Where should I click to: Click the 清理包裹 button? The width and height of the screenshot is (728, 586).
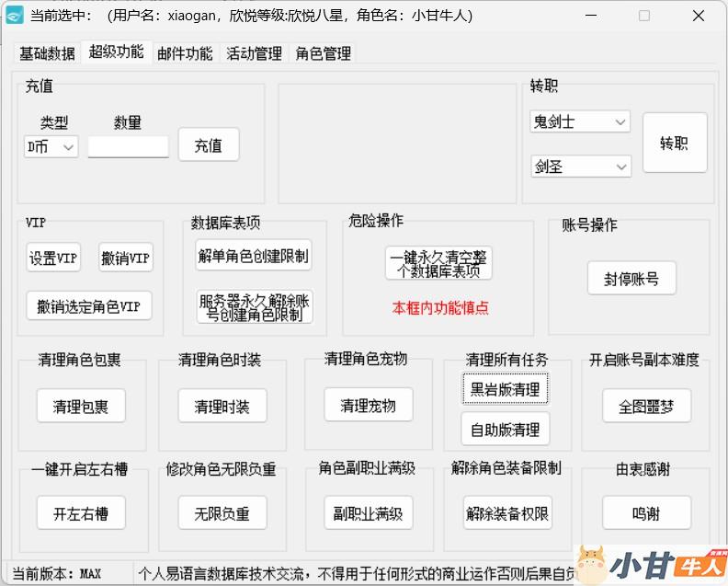(81, 406)
